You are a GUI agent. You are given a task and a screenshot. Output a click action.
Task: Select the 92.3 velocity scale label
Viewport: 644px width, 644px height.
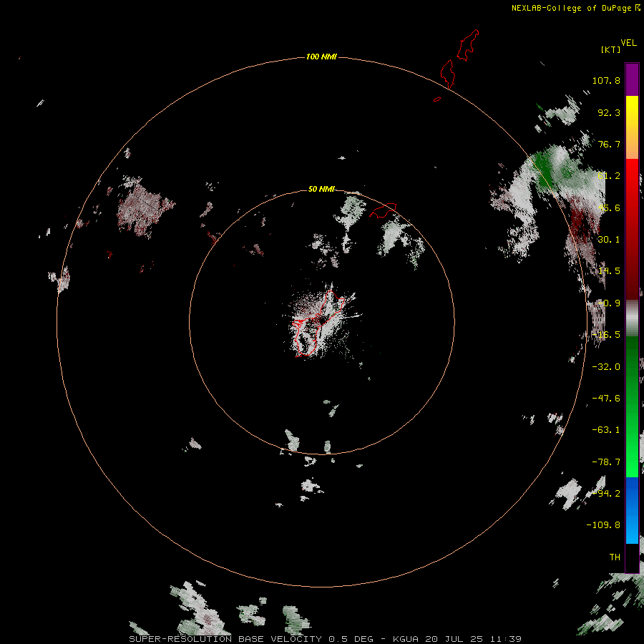(x=609, y=112)
